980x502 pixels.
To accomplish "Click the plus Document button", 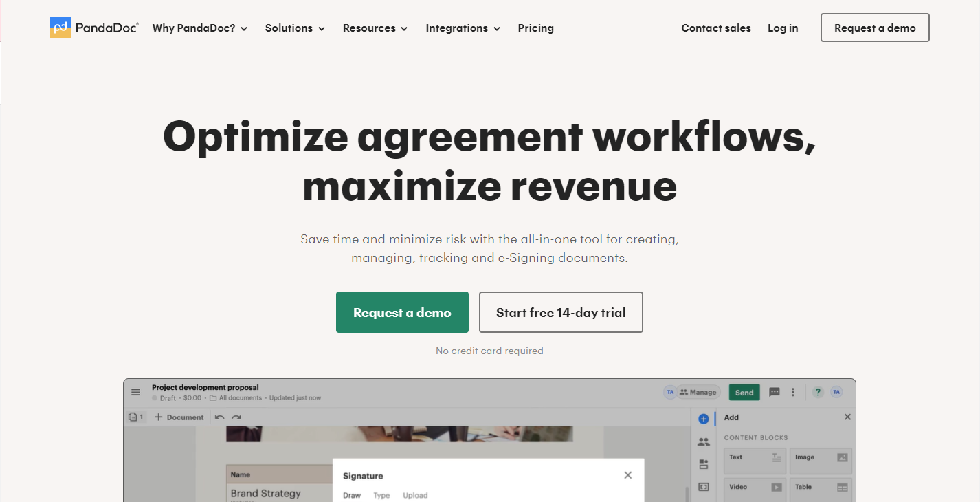I will pos(179,417).
